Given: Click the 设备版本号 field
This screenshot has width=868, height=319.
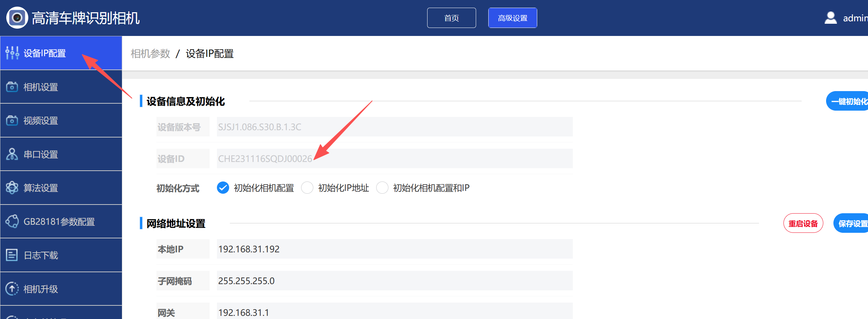Looking at the screenshot, I should 395,127.
